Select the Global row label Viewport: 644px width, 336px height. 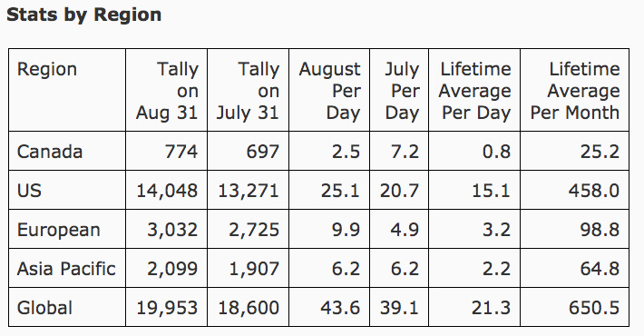tap(44, 308)
